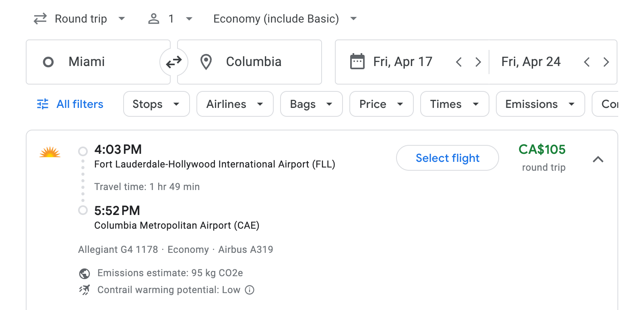Image resolution: width=644 pixels, height=310 pixels.
Task: Step departure date back before Apr 17
Action: [x=458, y=62]
